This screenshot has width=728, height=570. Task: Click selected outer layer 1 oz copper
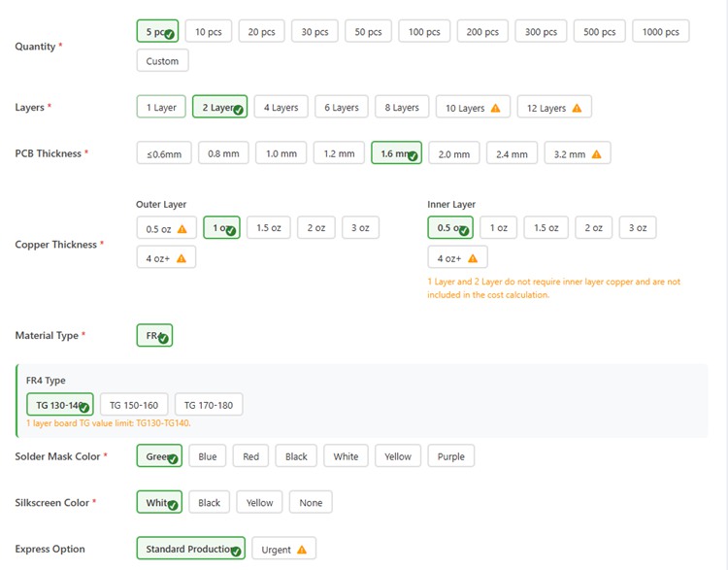coord(221,228)
